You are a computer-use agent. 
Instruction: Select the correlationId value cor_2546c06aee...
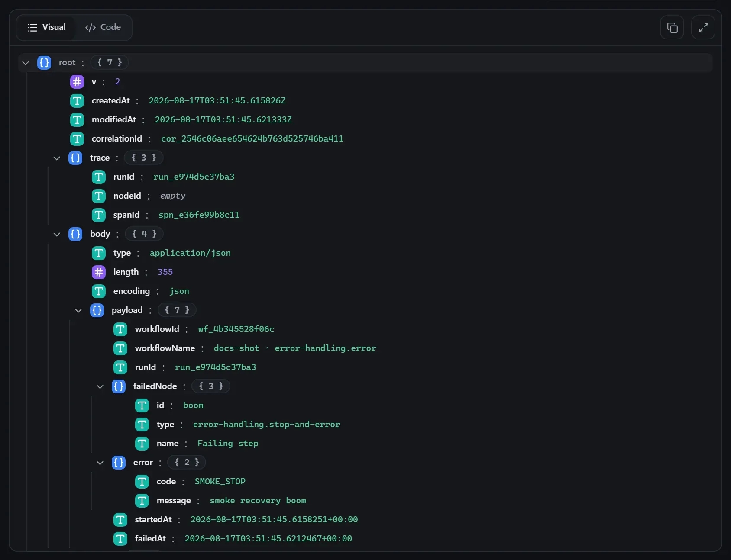pos(252,139)
